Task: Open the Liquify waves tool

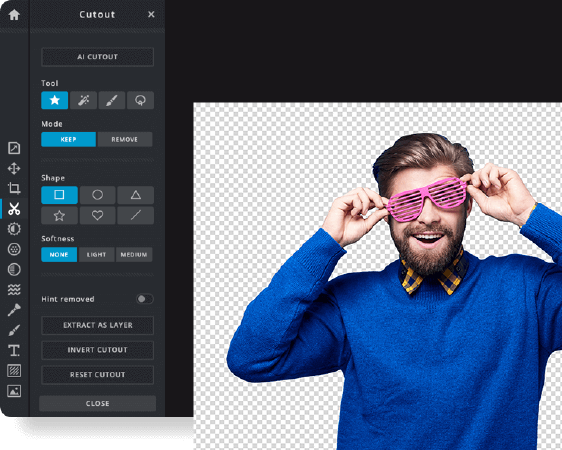Action: (14, 289)
